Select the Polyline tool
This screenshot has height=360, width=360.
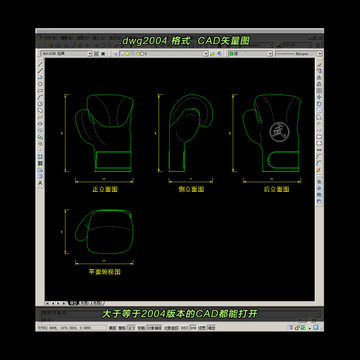(x=40, y=77)
